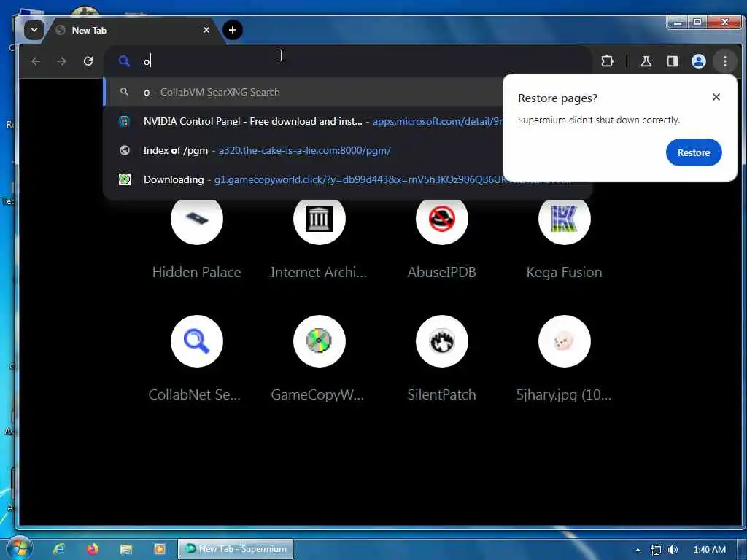Open a new tab with plus button
Viewport: 747px width, 560px height.
233,30
